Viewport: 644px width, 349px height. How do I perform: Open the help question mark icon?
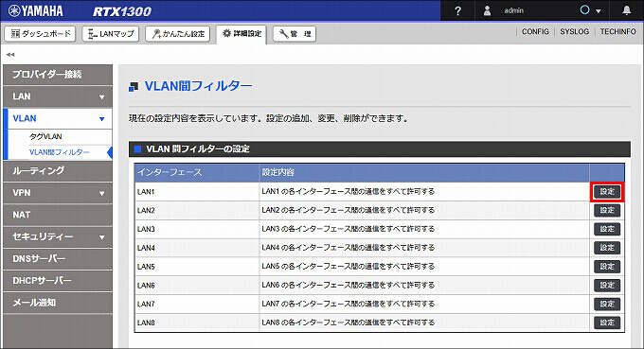coord(457,11)
